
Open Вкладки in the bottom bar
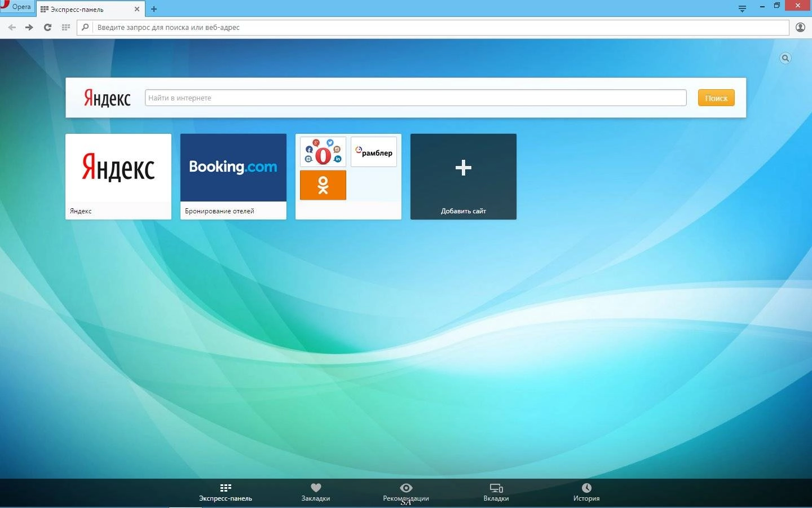click(496, 492)
